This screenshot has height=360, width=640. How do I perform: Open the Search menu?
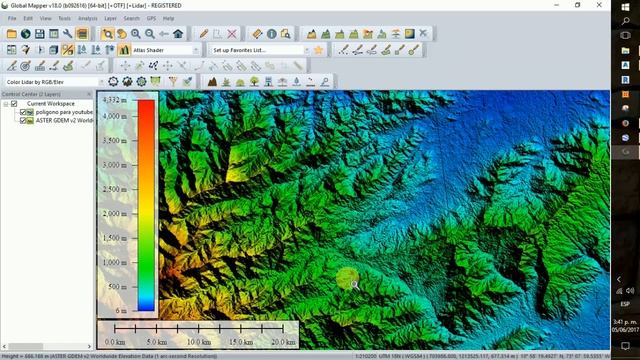131,18
